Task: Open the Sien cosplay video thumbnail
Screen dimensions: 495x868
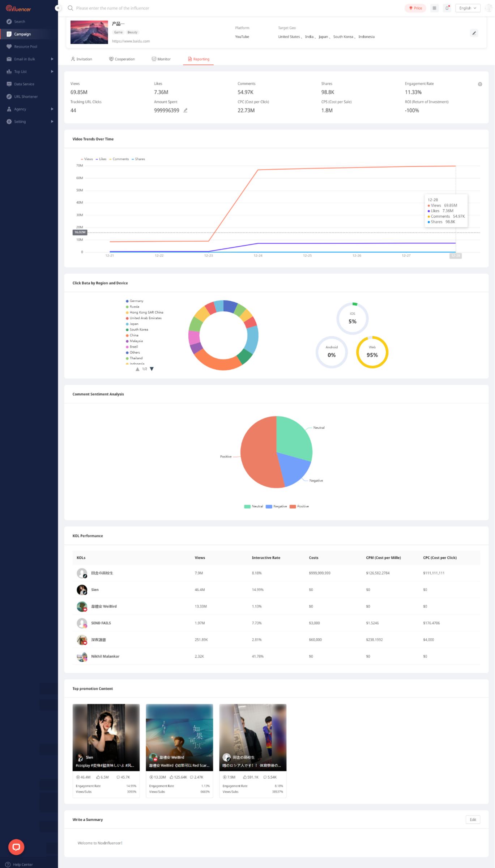Action: 106,737
